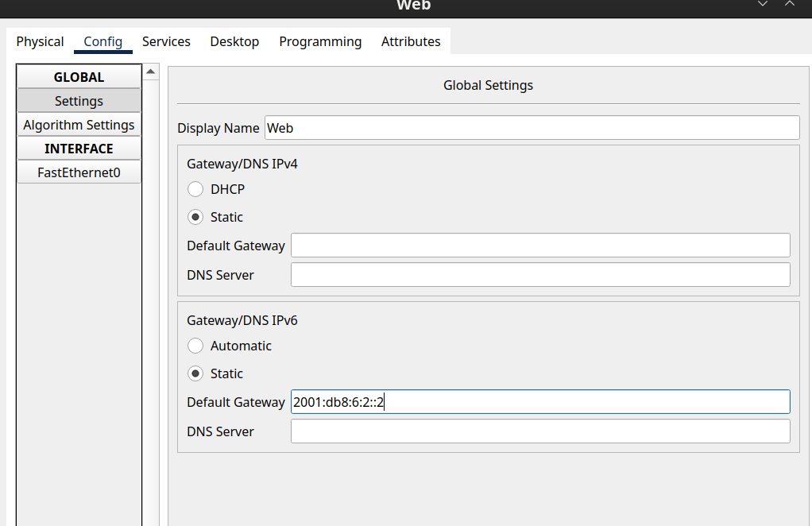The height and width of the screenshot is (526, 812).
Task: Select Settings in the sidebar
Action: coord(79,101)
